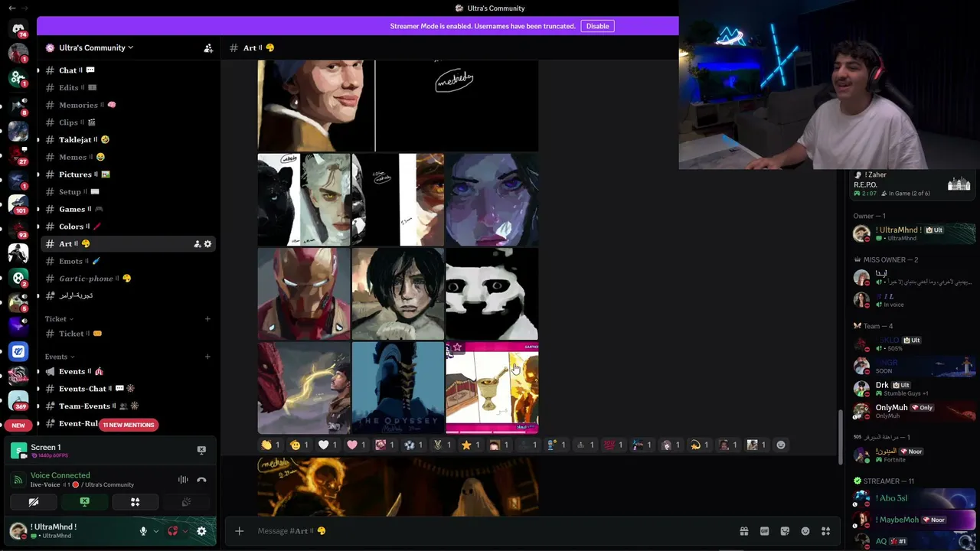Click the plus attachment button in message bar

coord(239,531)
